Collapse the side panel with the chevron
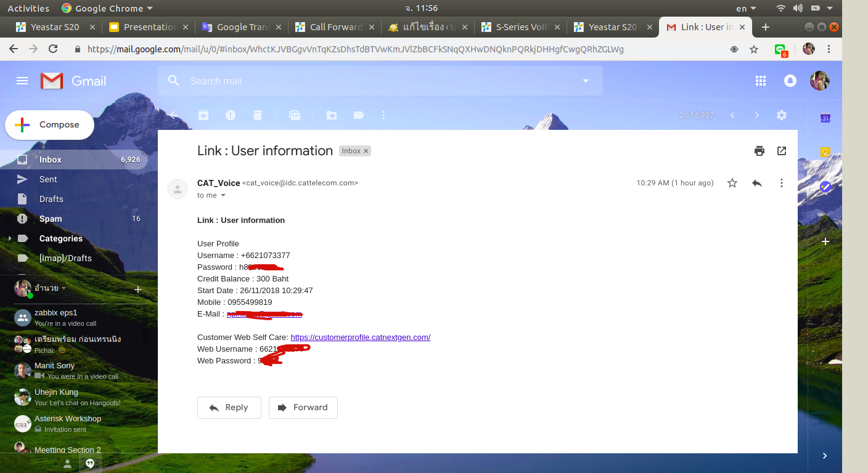Viewport: 868px width, 473px height. (825, 456)
